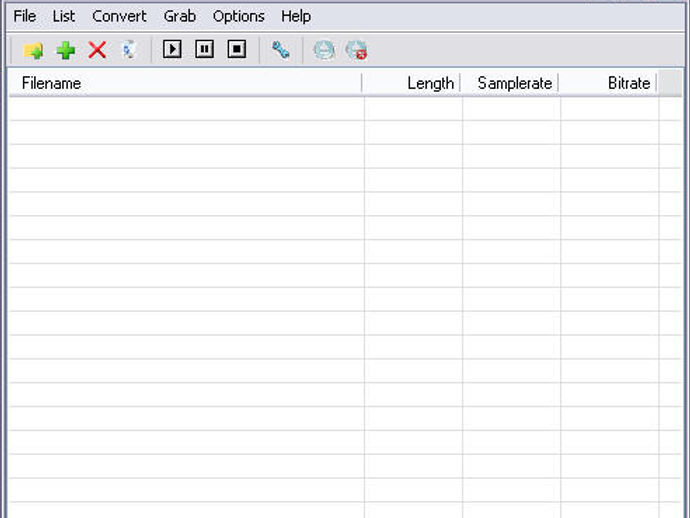The height and width of the screenshot is (518, 690).
Task: Click the disc icon with red cross
Action: coord(356,50)
